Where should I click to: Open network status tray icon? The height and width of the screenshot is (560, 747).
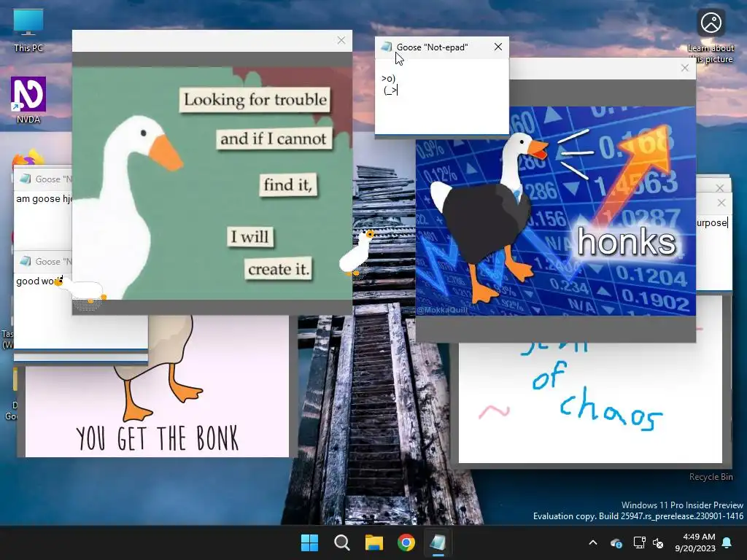point(639,542)
